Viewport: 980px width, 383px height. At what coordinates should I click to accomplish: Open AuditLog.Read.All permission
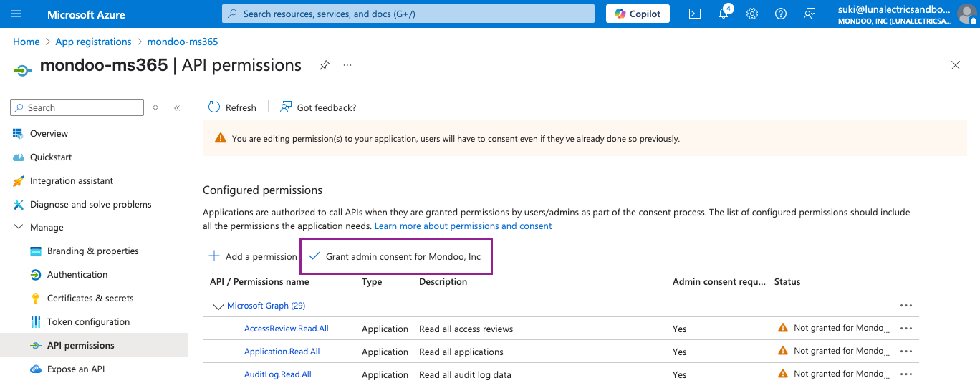coord(278,374)
